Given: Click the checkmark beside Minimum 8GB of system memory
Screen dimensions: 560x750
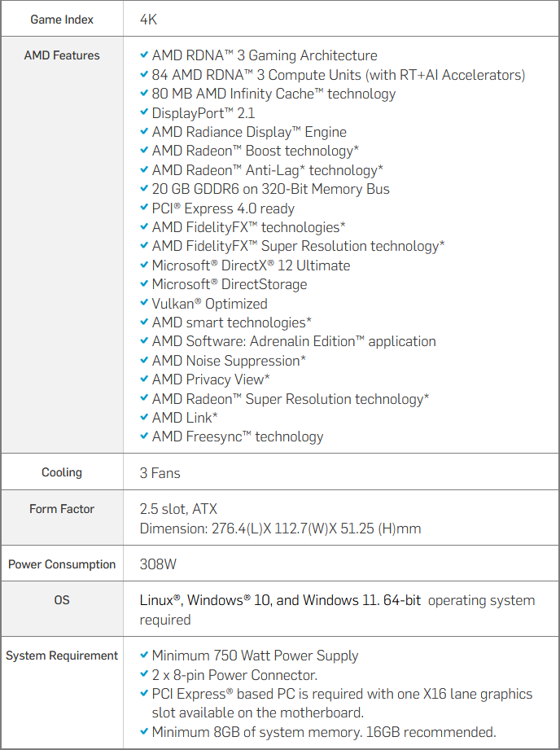Looking at the screenshot, I should coord(144,731).
